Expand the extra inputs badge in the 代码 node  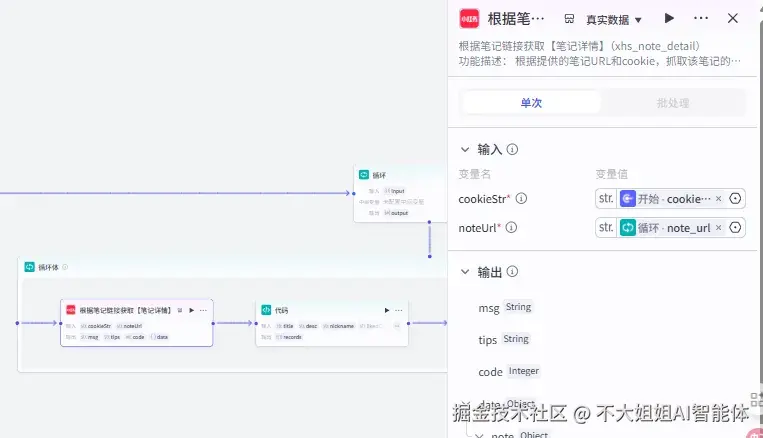[x=397, y=326]
